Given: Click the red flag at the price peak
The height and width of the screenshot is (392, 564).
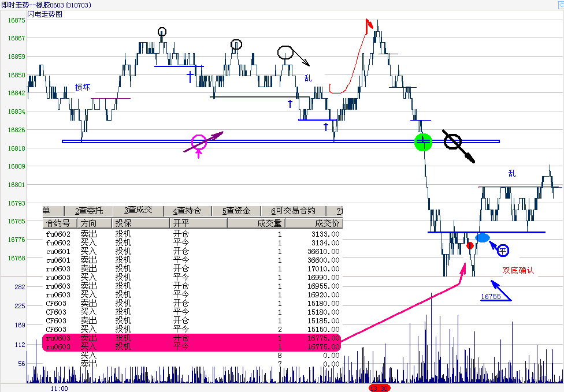Looking at the screenshot, I should (368, 25).
